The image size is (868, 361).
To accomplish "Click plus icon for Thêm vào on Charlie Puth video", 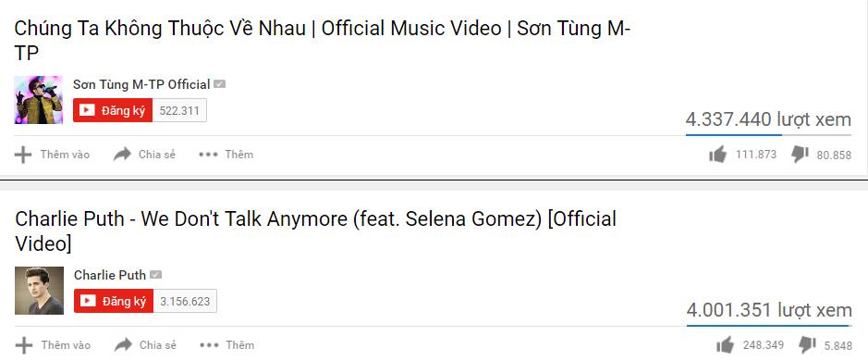I will pos(24,345).
